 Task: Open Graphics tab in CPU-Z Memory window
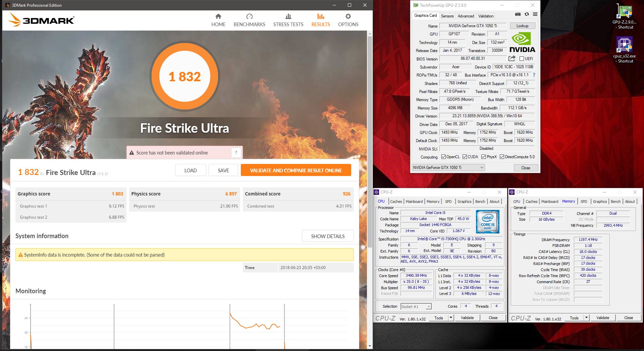coord(600,202)
